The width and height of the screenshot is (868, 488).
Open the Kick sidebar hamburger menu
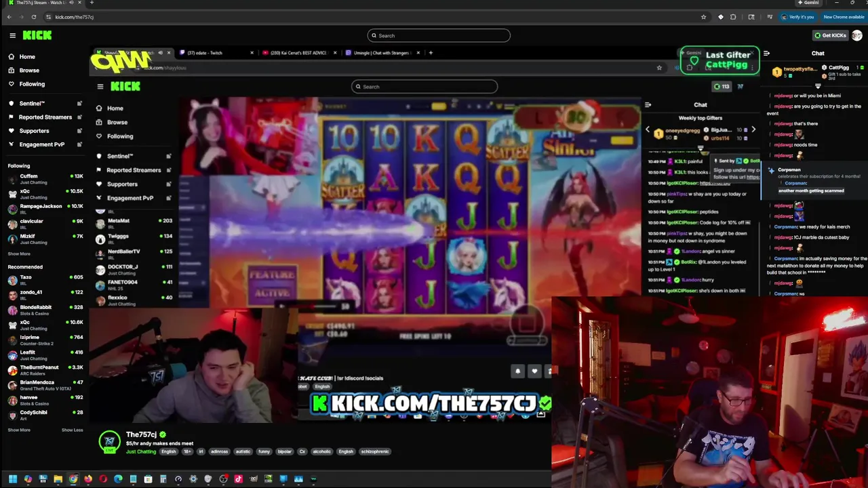[x=12, y=35]
